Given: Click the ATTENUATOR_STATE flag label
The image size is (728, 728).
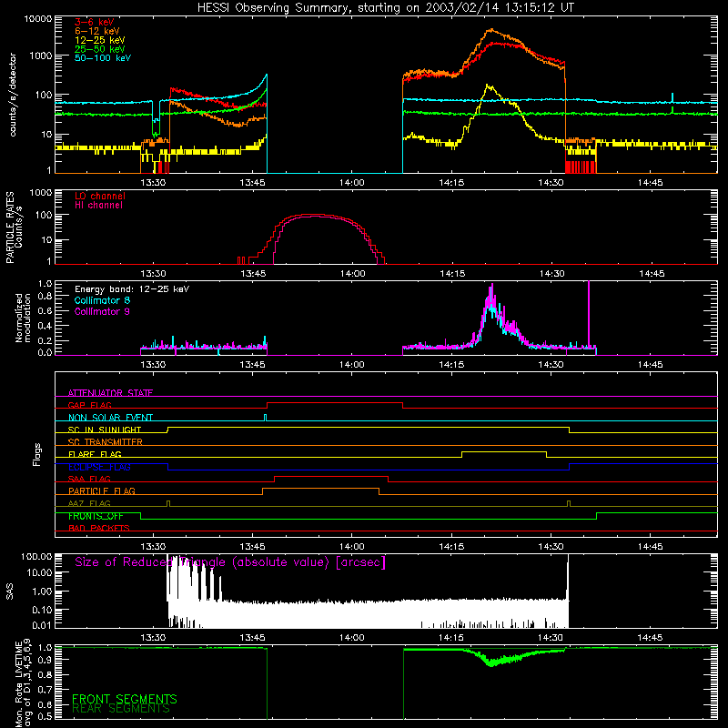Looking at the screenshot, I should pos(110,393).
